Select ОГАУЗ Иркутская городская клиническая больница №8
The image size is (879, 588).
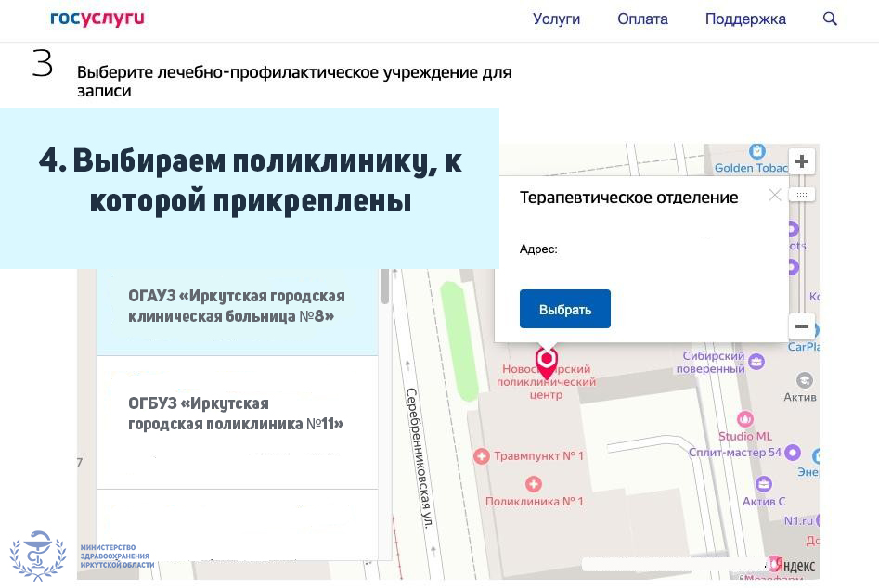(237, 307)
